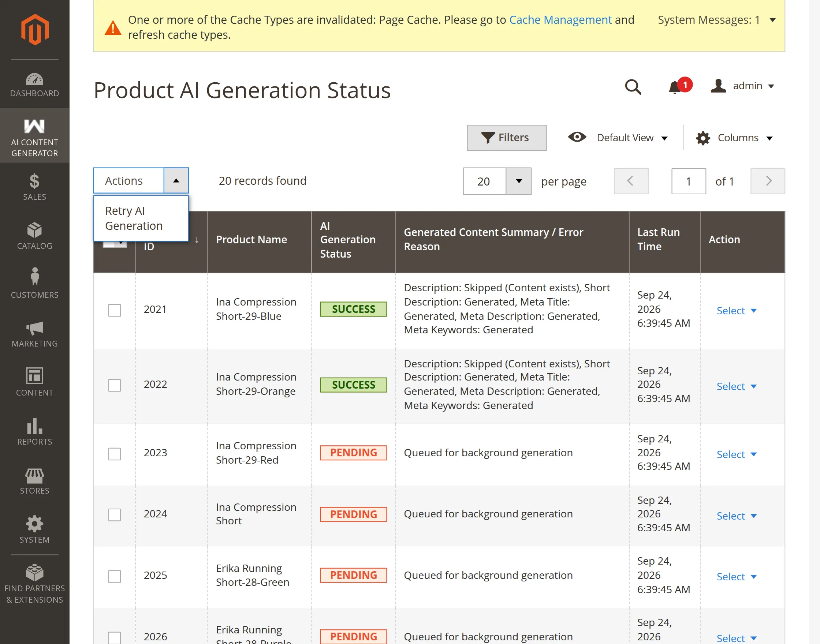Choose Retry AI Generation menu item
The width and height of the screenshot is (820, 644).
click(x=141, y=218)
